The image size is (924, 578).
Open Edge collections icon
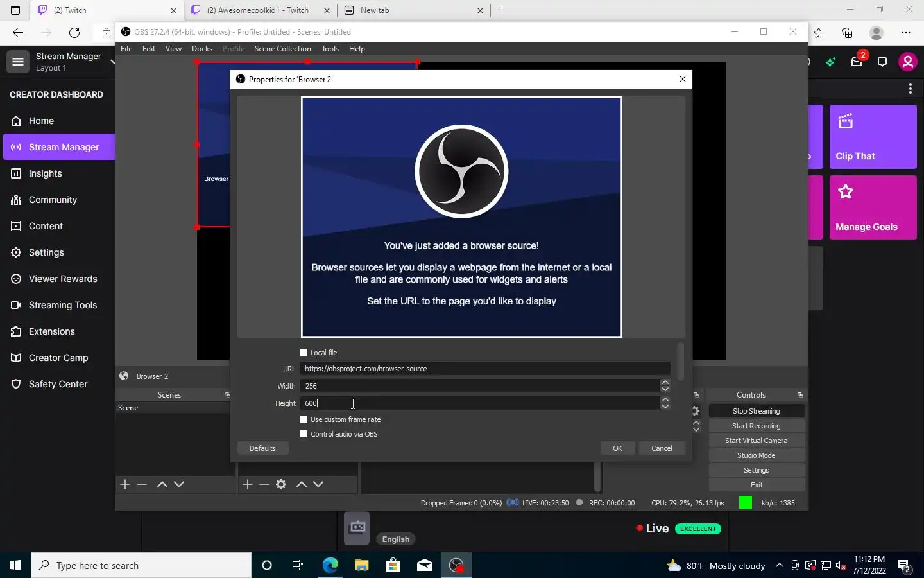(847, 32)
